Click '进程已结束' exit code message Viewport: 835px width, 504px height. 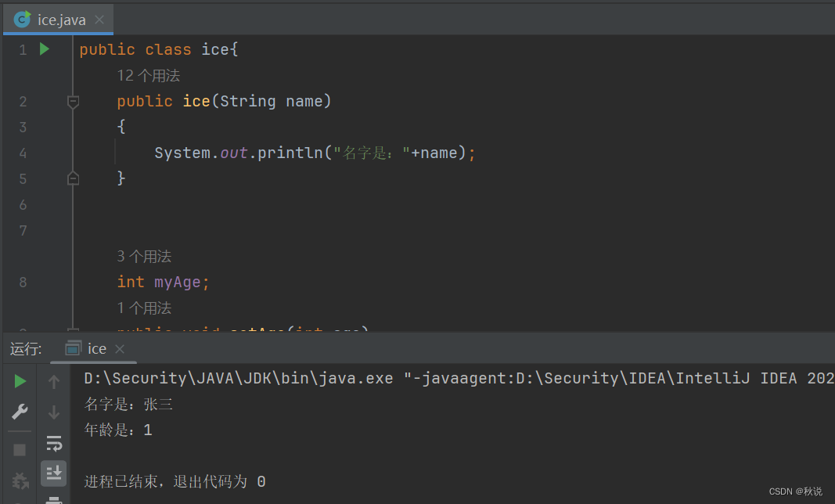[x=175, y=481]
